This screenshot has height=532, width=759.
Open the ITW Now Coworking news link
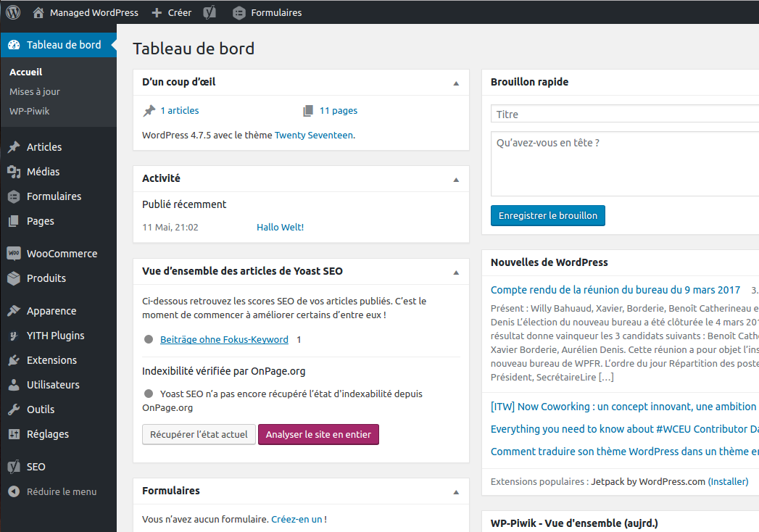pos(624,407)
